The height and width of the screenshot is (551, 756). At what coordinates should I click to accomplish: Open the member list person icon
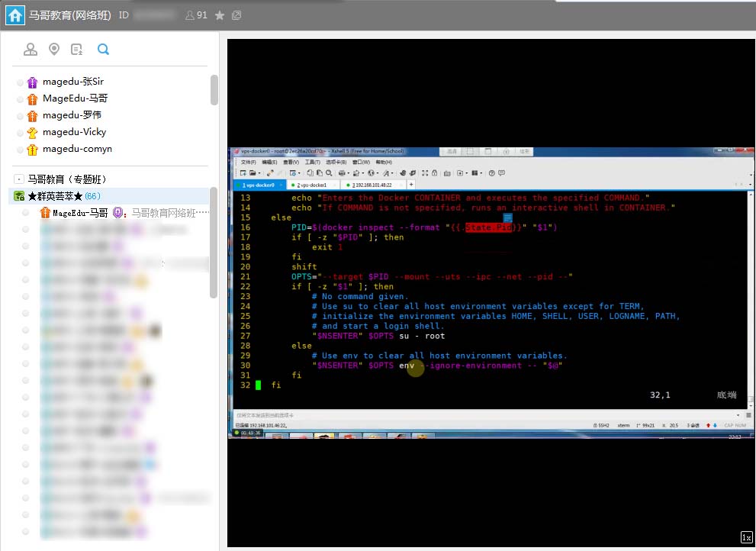[x=31, y=50]
